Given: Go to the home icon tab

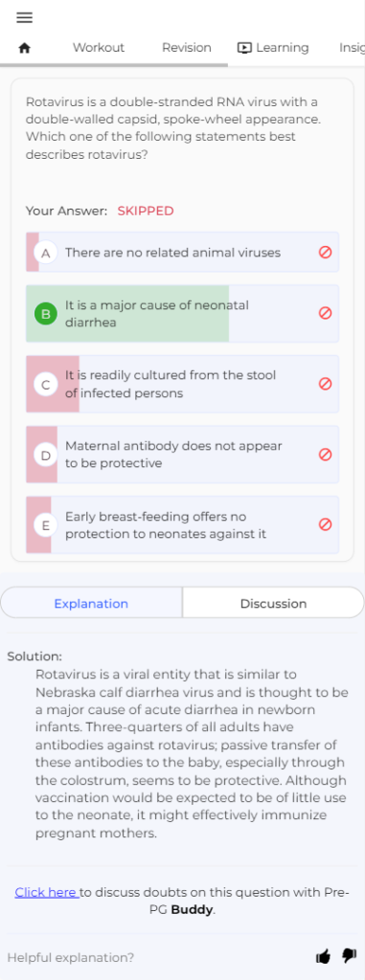Looking at the screenshot, I should point(24,48).
